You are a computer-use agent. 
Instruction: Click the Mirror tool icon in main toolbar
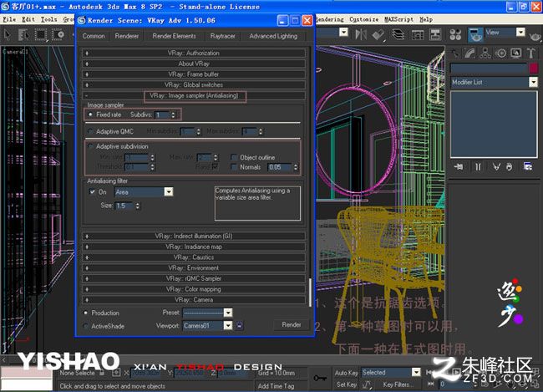[x=361, y=34]
